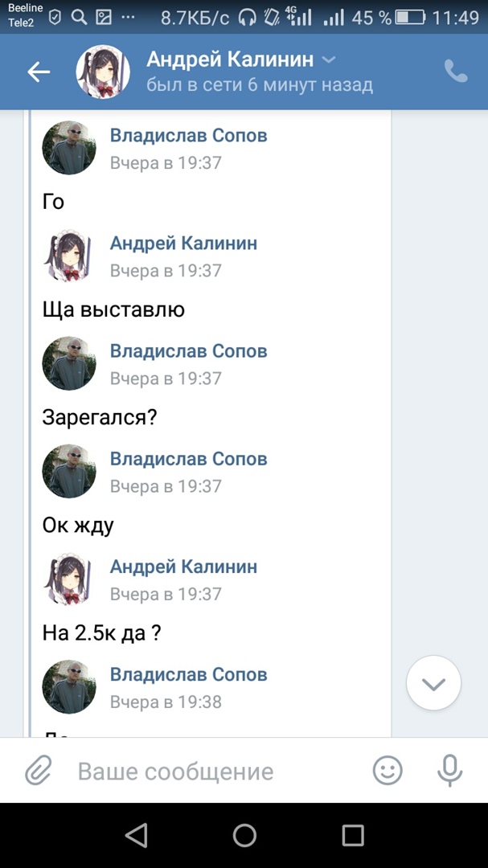The image size is (488, 868).
Task: Open Владислав Сопов name above 'Го'
Action: [x=188, y=135]
